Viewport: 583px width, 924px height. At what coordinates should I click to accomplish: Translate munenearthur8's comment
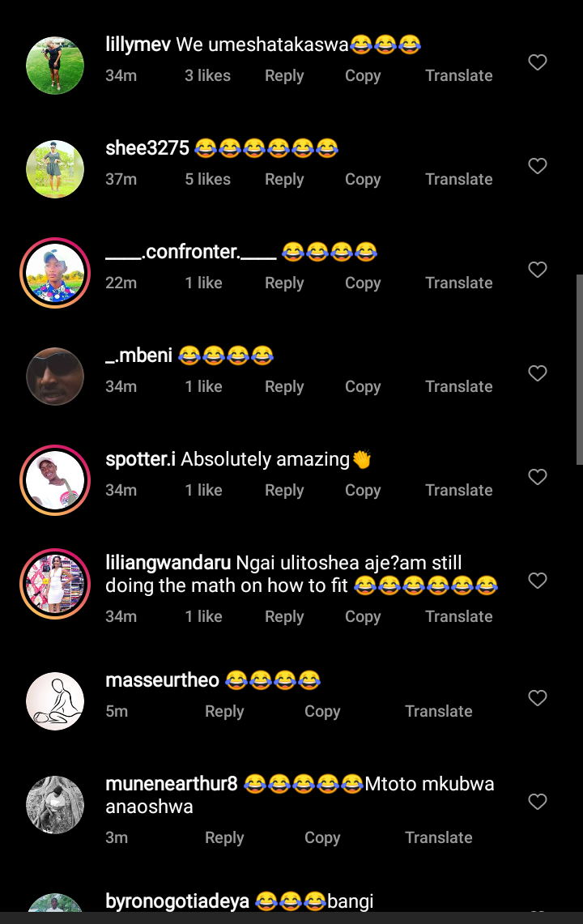439,837
